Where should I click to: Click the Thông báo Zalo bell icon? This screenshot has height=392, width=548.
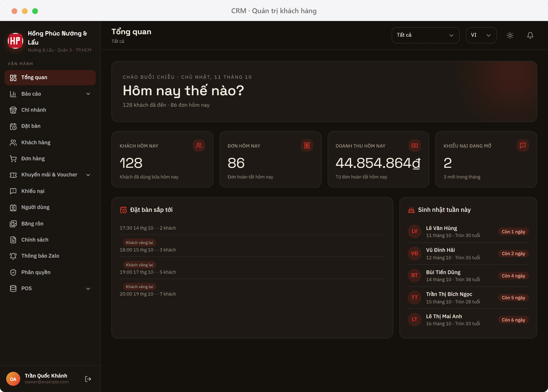pyautogui.click(x=13, y=256)
